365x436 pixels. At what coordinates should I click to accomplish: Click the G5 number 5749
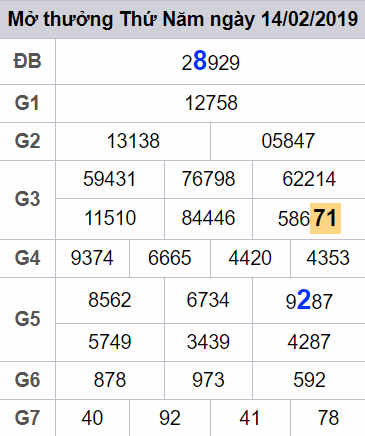(110, 342)
